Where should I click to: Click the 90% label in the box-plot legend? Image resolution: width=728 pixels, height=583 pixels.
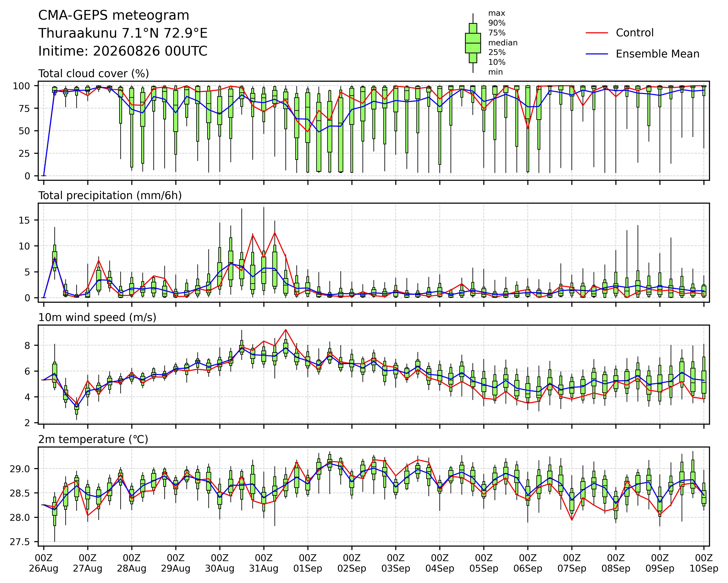click(497, 23)
